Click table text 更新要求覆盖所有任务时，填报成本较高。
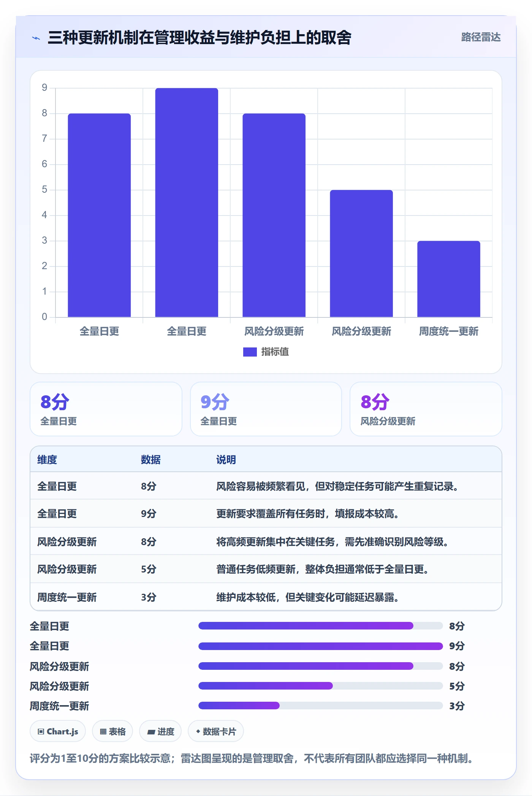Image resolution: width=532 pixels, height=796 pixels. (307, 514)
